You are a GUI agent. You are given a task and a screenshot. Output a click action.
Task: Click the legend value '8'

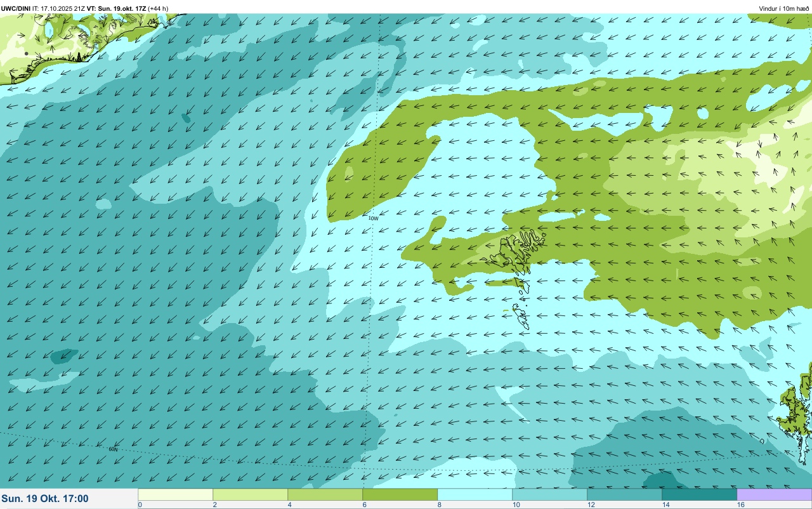coord(440,505)
